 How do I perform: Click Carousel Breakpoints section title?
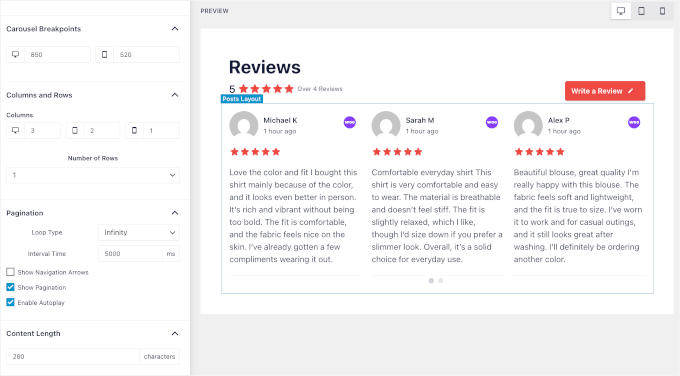(43, 29)
